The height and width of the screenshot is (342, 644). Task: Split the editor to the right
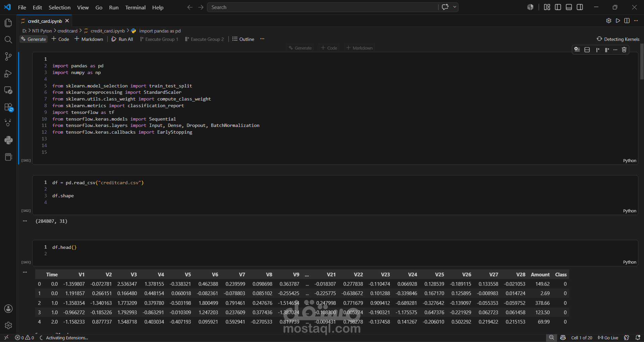[x=627, y=21]
